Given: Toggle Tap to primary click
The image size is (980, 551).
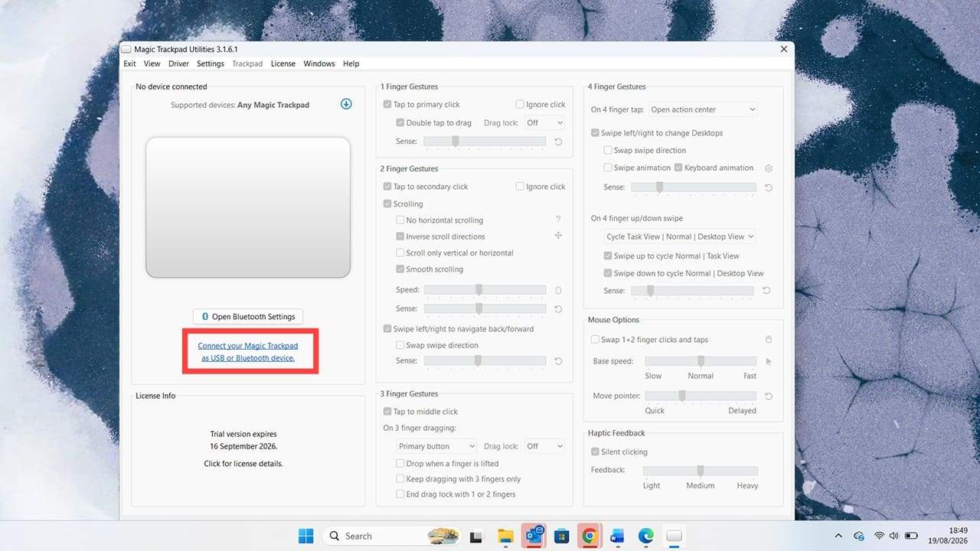Looking at the screenshot, I should pyautogui.click(x=387, y=104).
